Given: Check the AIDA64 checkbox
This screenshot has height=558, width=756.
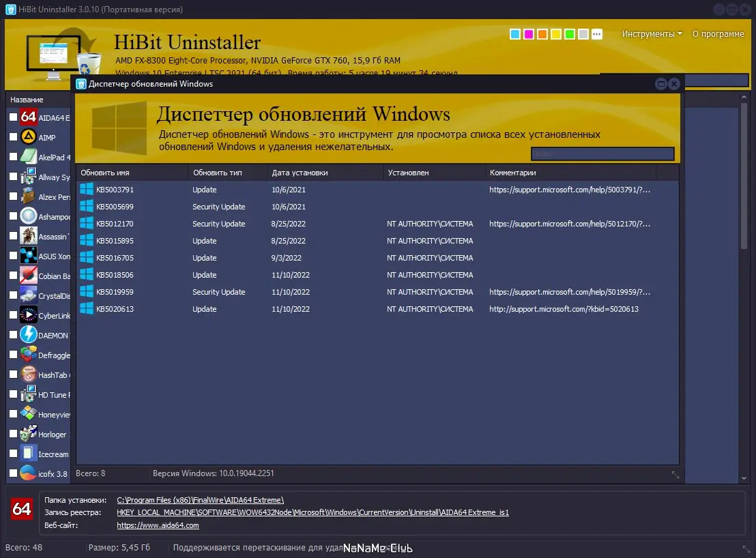Looking at the screenshot, I should point(14,117).
